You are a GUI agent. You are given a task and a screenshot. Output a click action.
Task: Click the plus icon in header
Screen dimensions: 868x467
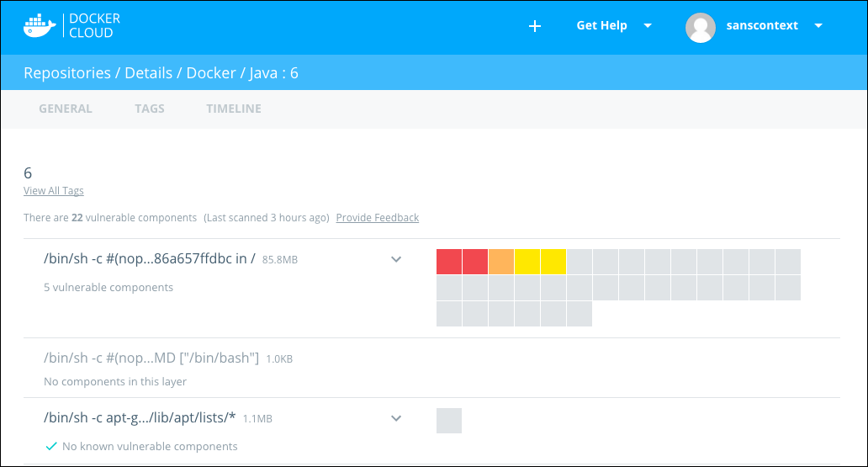pos(534,26)
